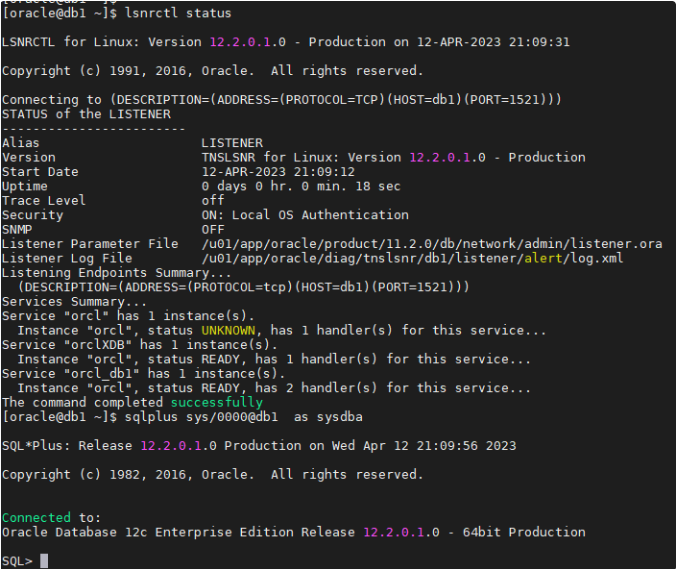Image resolution: width=677 pixels, height=569 pixels.
Task: Click the SNMP value "OFF"
Action: point(213,230)
